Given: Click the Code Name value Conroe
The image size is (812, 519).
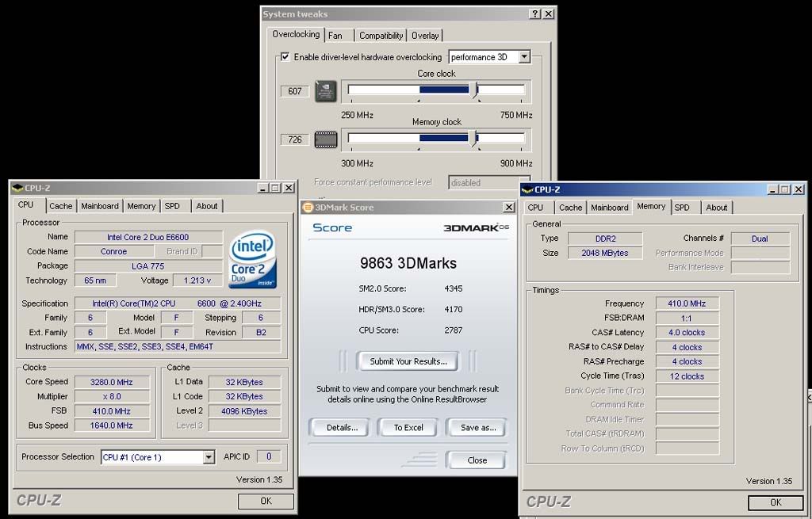Looking at the screenshot, I should coord(114,251).
